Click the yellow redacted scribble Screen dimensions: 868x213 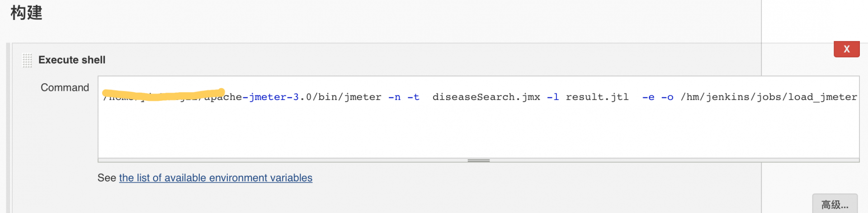tap(164, 94)
